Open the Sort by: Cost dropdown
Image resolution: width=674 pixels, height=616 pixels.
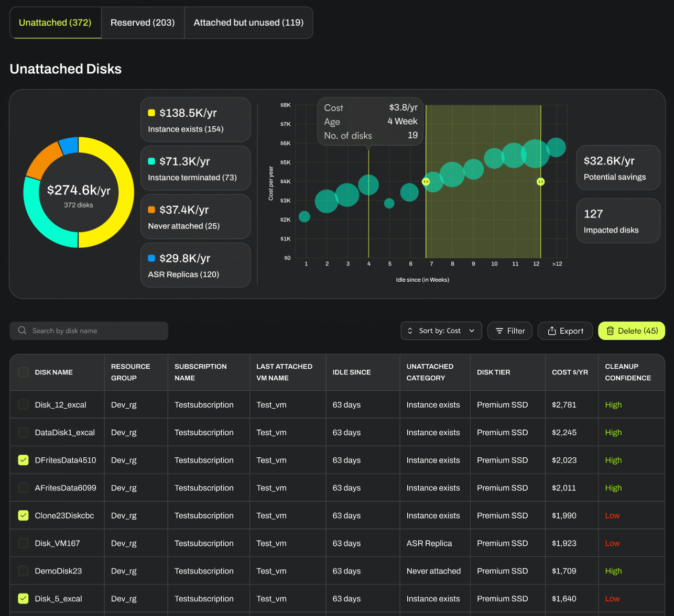[441, 331]
